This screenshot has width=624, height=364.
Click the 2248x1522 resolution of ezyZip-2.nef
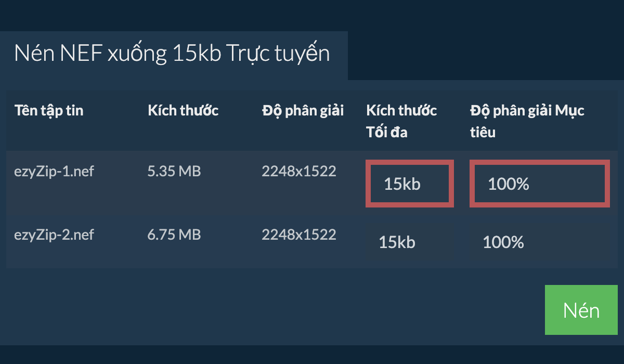298,235
